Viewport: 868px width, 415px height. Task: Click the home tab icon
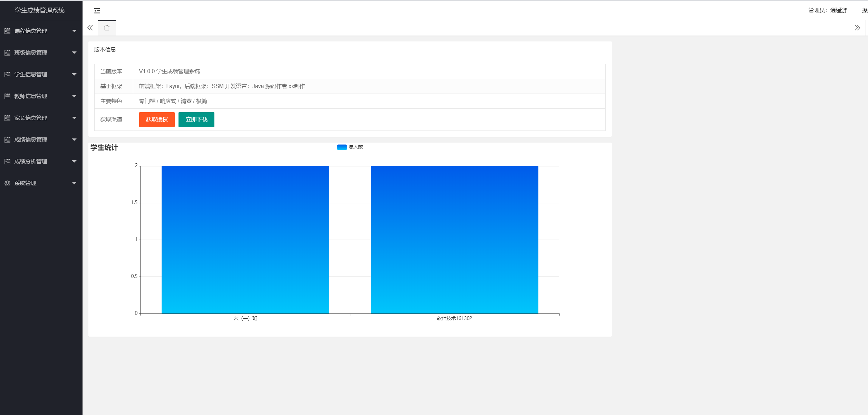[107, 28]
